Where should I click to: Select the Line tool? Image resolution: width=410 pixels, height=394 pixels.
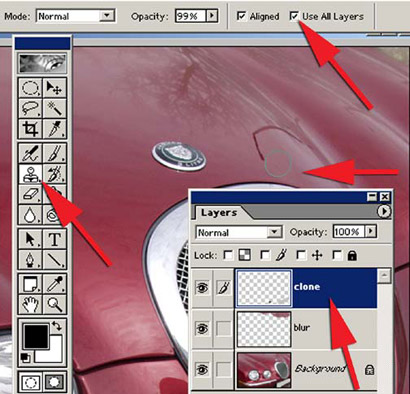click(x=54, y=259)
